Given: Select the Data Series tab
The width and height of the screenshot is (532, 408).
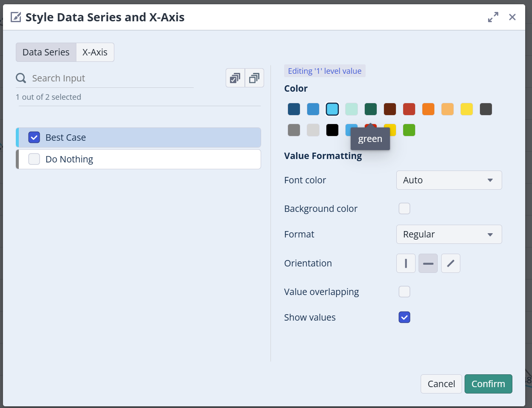Looking at the screenshot, I should click(46, 52).
